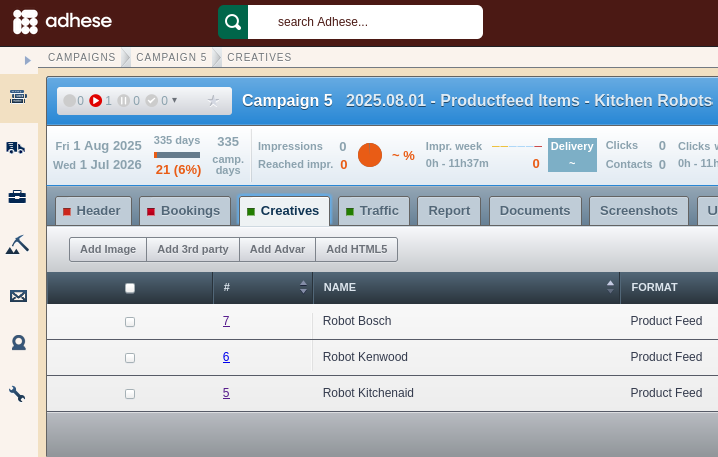Open the truck icon in the sidebar
This screenshot has width=718, height=457.
click(17, 147)
